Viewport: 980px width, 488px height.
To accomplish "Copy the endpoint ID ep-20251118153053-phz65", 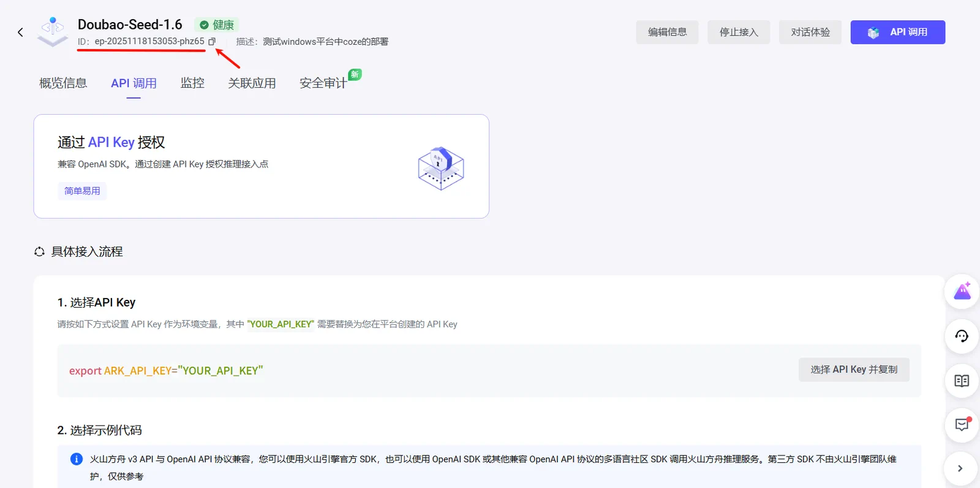I will pyautogui.click(x=212, y=42).
